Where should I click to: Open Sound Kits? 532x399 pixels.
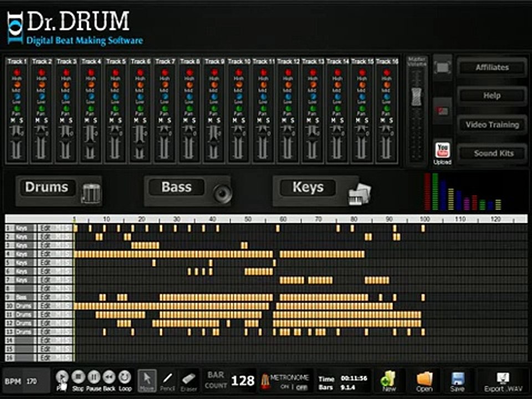(x=492, y=154)
